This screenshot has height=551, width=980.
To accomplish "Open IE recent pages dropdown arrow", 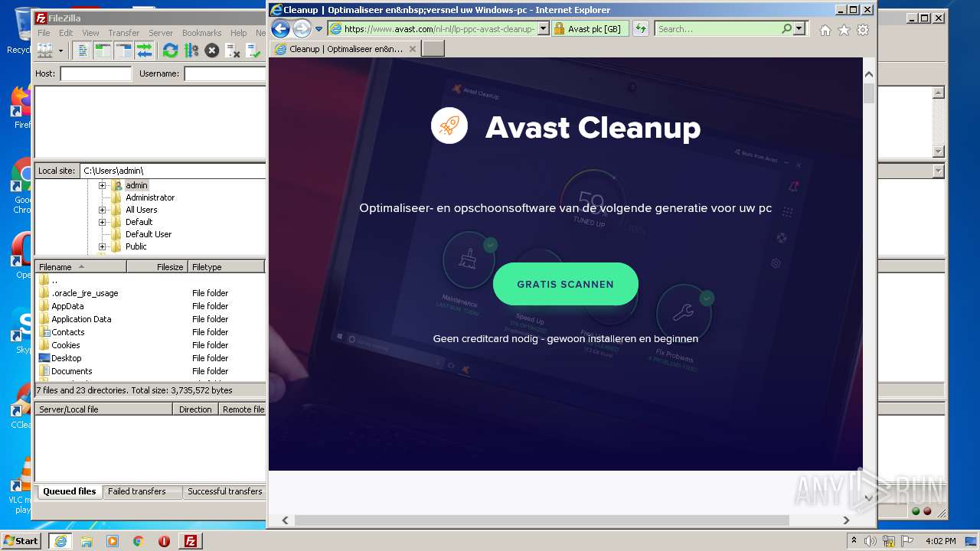I will tap(318, 29).
